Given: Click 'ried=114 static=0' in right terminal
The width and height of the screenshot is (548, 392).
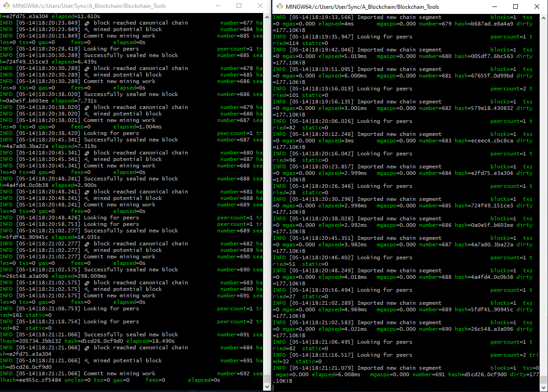Looking at the screenshot, I should [x=301, y=43].
